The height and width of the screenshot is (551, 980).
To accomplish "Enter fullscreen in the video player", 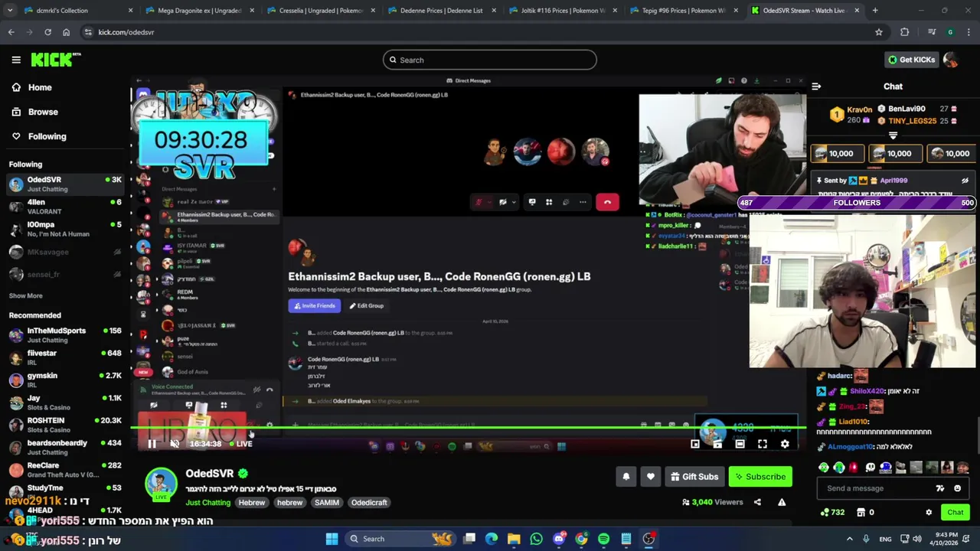I will pos(763,444).
